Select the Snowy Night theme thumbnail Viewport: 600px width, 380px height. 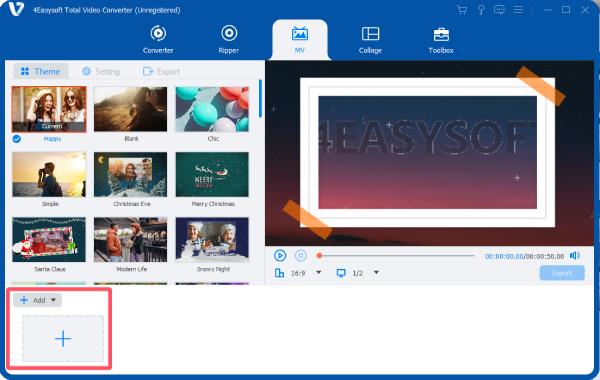click(212, 240)
